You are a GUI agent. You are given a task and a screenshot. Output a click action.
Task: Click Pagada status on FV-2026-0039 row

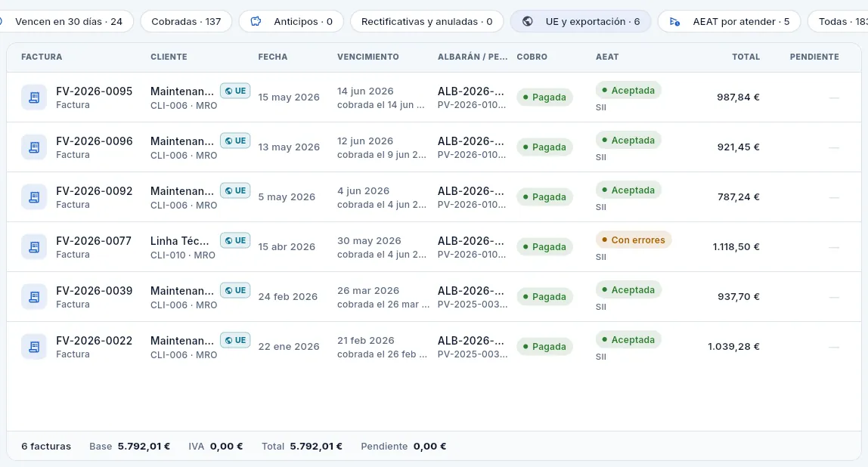pyautogui.click(x=544, y=296)
